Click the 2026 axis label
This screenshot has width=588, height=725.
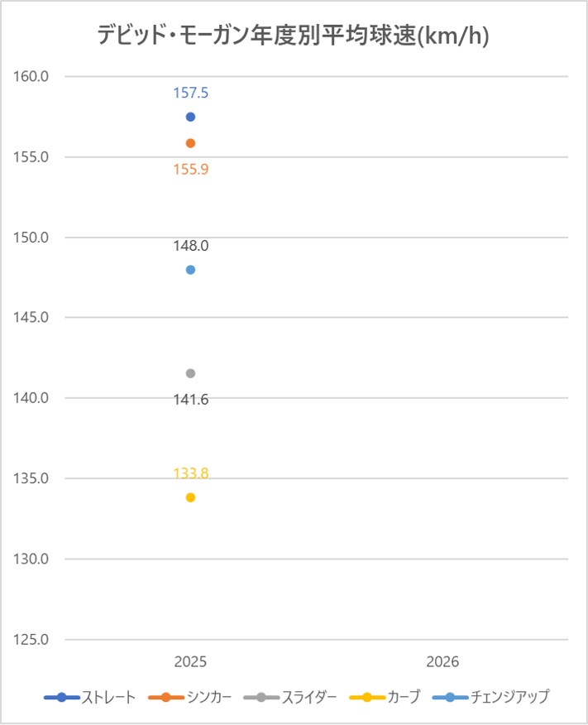coord(442,662)
